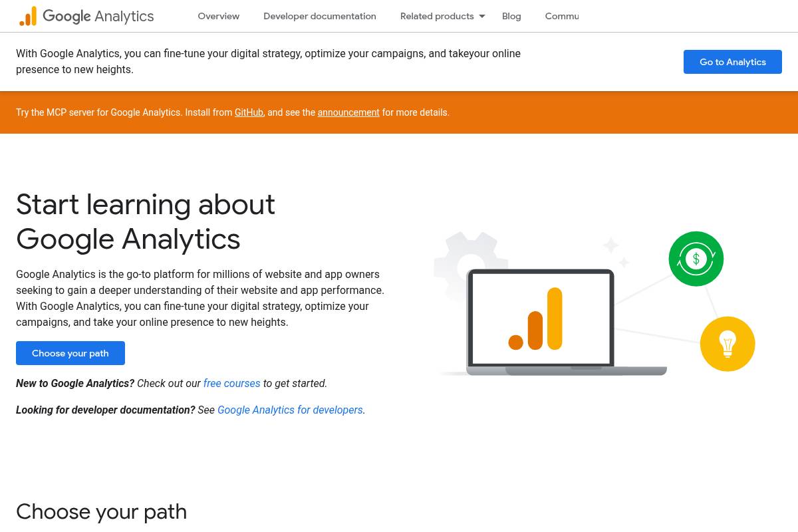Open the free courses link
Screen dimensions: 798x532
(231, 383)
